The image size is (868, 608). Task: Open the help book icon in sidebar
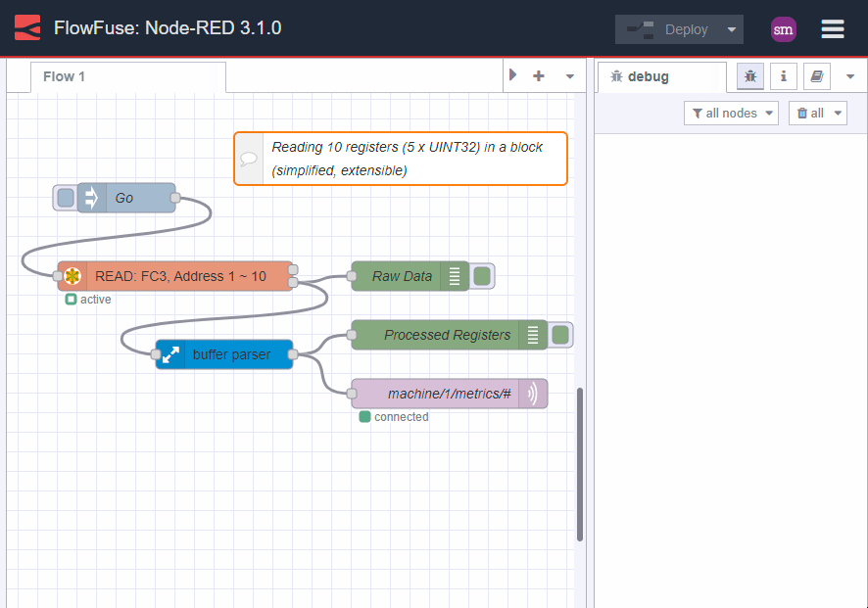[816, 75]
